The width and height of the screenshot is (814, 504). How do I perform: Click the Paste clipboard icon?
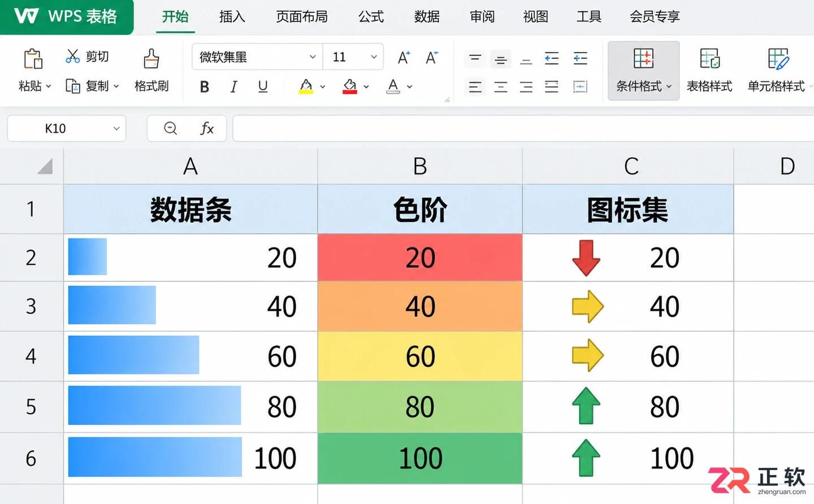coord(33,58)
